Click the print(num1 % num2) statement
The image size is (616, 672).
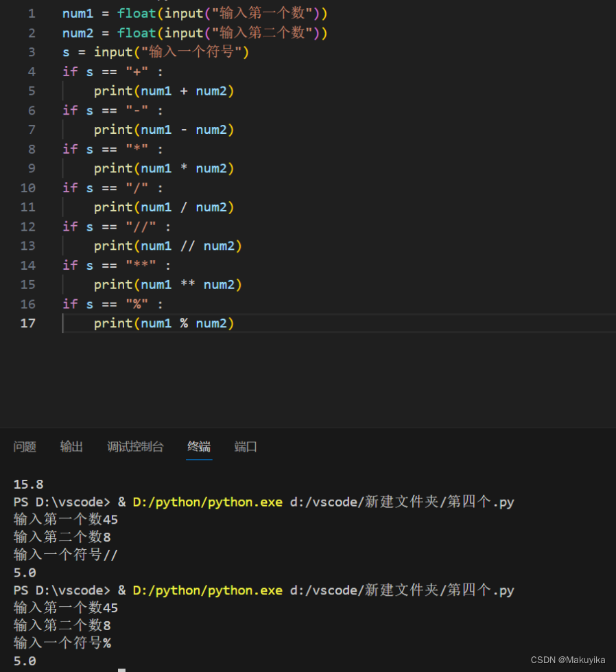click(x=165, y=323)
